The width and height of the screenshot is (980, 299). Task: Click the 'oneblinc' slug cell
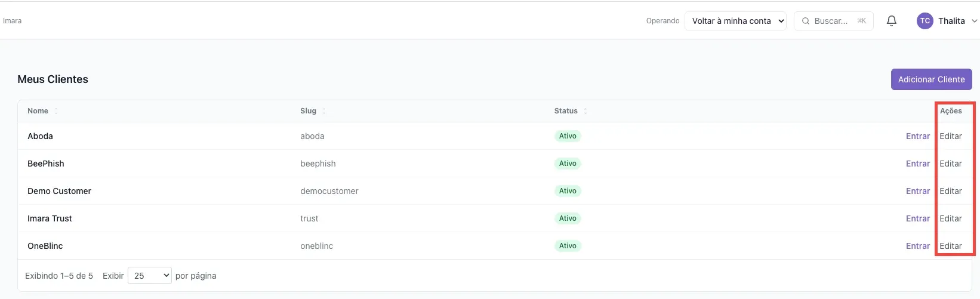317,246
